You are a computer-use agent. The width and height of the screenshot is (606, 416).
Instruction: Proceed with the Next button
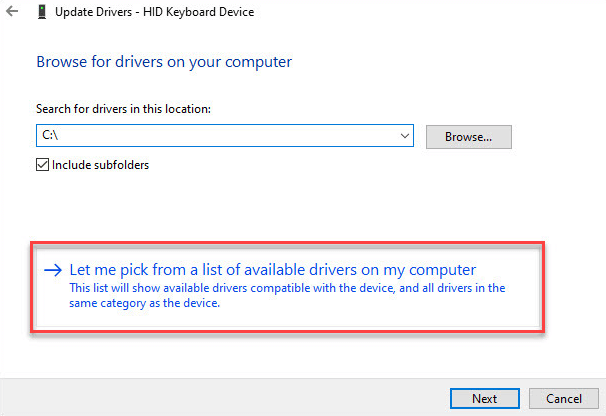point(485,398)
